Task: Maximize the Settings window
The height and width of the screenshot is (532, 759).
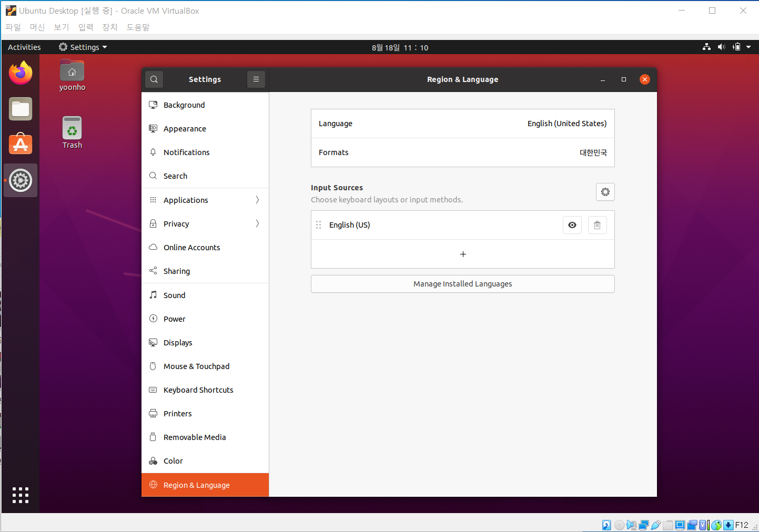Action: [x=624, y=80]
